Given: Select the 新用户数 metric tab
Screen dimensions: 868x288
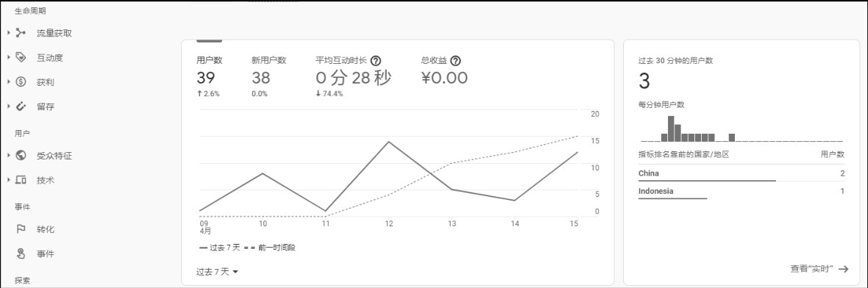Looking at the screenshot, I should pyautogui.click(x=268, y=77).
